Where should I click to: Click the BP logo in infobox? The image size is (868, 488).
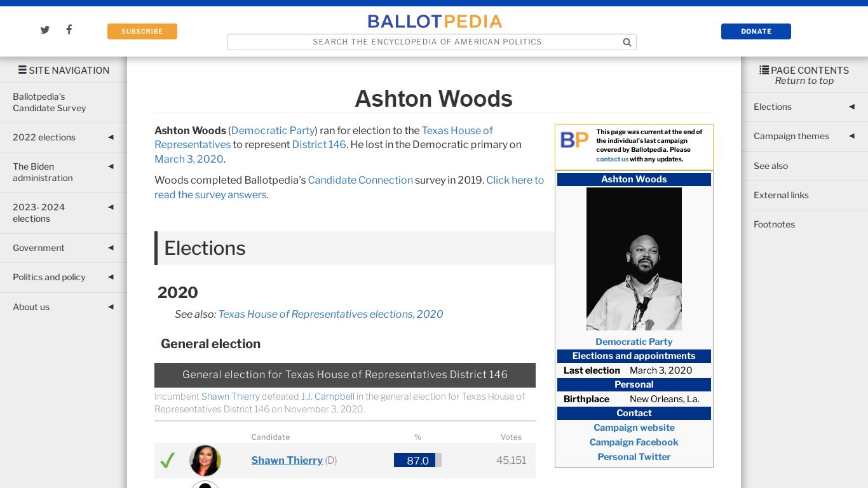click(574, 140)
